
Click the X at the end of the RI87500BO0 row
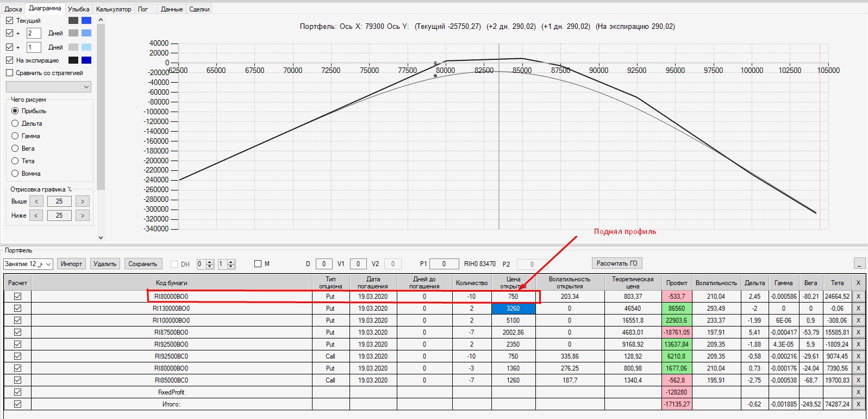click(858, 332)
